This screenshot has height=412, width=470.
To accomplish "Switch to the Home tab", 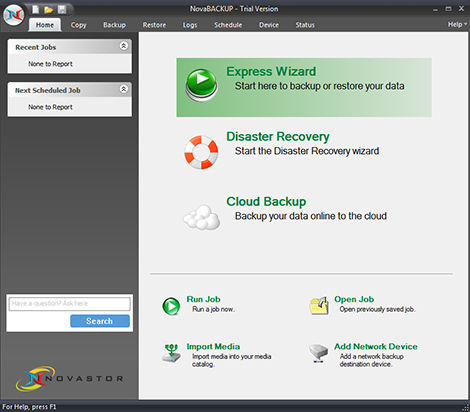I will tap(45, 25).
